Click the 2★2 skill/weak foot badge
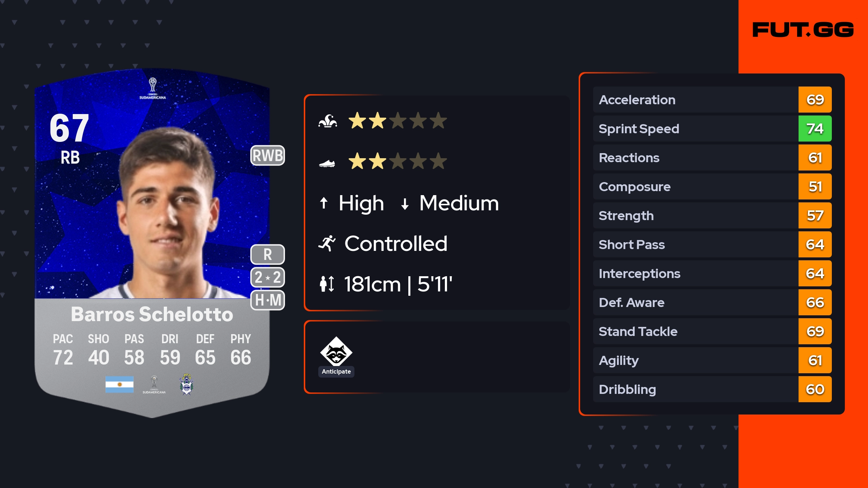The image size is (868, 488). pyautogui.click(x=268, y=277)
